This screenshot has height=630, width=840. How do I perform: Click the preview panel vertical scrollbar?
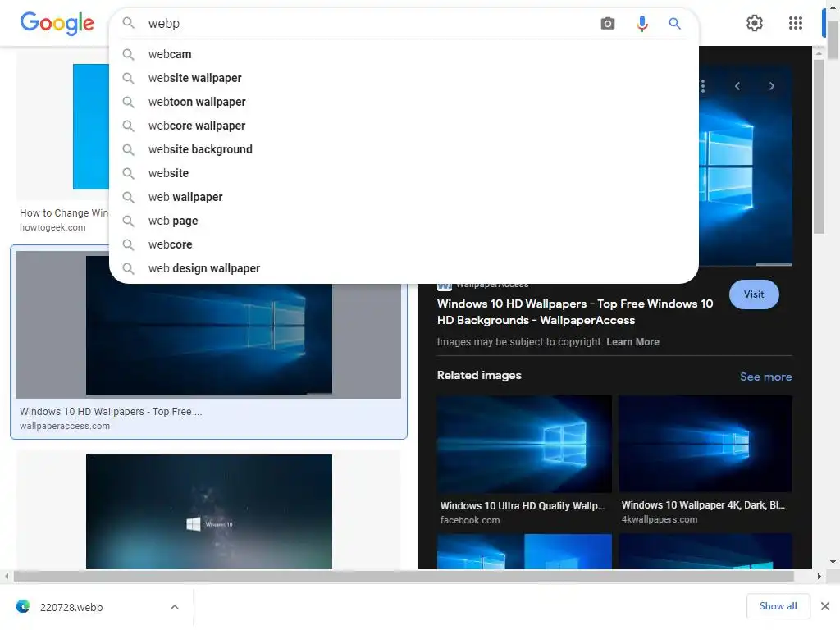coord(819,147)
